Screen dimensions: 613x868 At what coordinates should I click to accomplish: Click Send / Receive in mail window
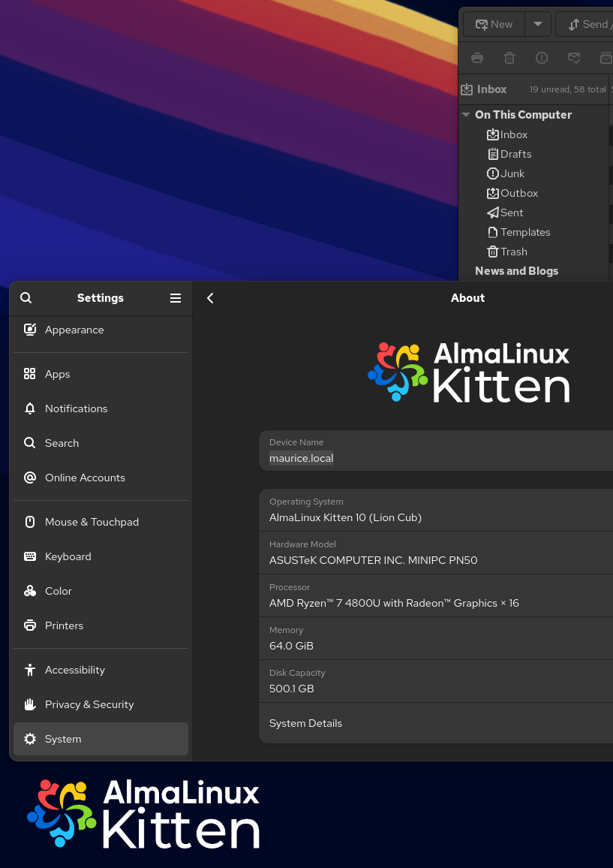coord(584,24)
